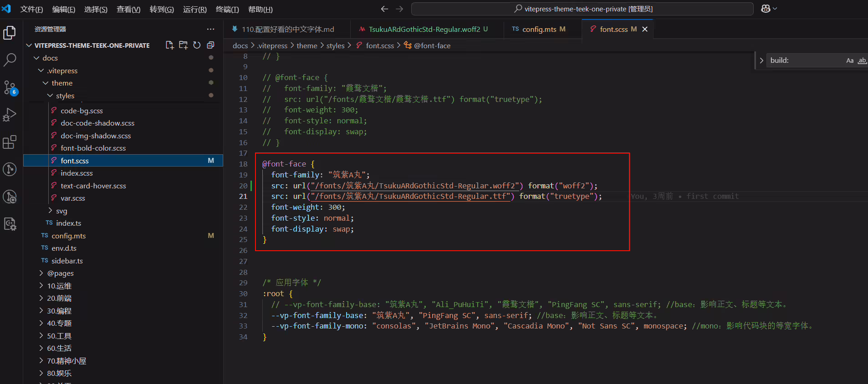Open Run and Debug view

pyautogui.click(x=10, y=115)
